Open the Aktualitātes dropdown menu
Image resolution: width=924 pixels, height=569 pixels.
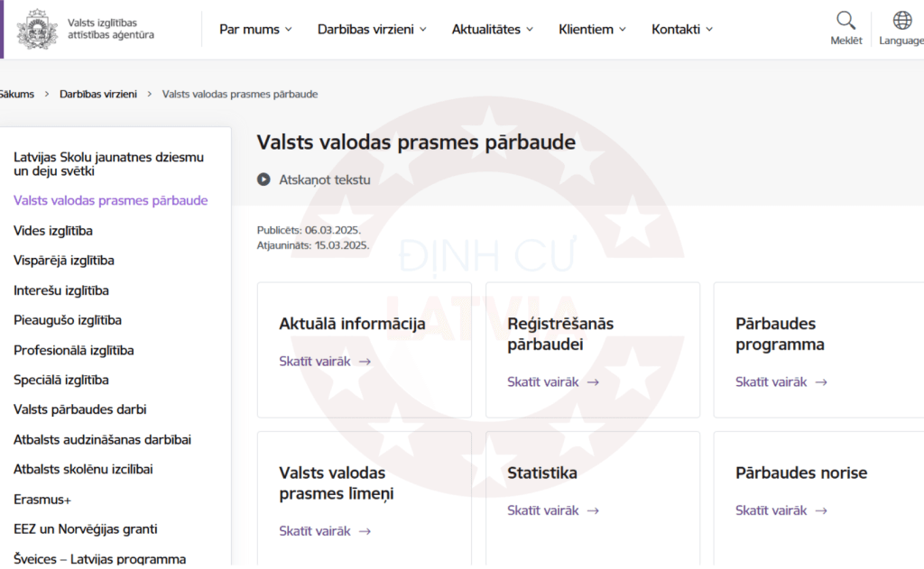(x=492, y=29)
